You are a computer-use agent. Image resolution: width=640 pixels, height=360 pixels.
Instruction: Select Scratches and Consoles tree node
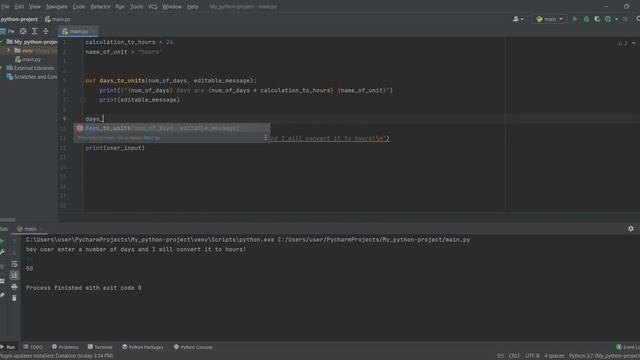(32, 77)
